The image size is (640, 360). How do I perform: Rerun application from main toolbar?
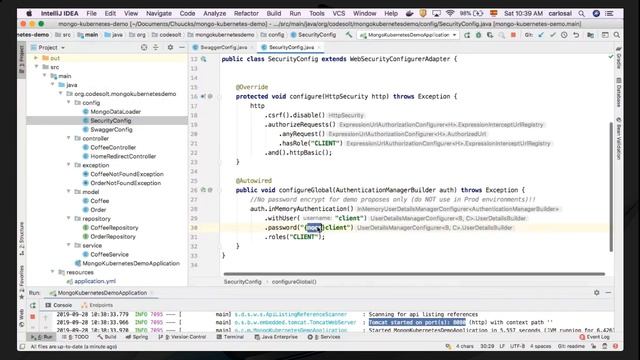pos(467,35)
